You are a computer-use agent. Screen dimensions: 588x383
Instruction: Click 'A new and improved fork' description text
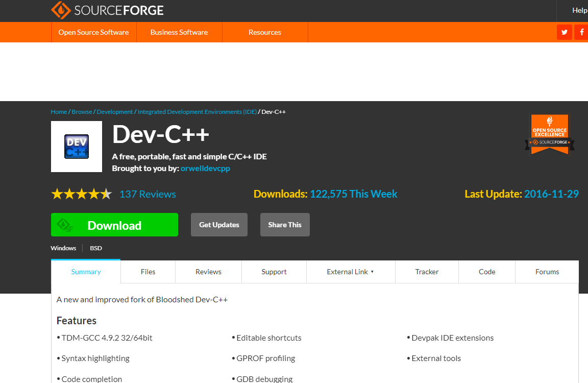(x=142, y=300)
